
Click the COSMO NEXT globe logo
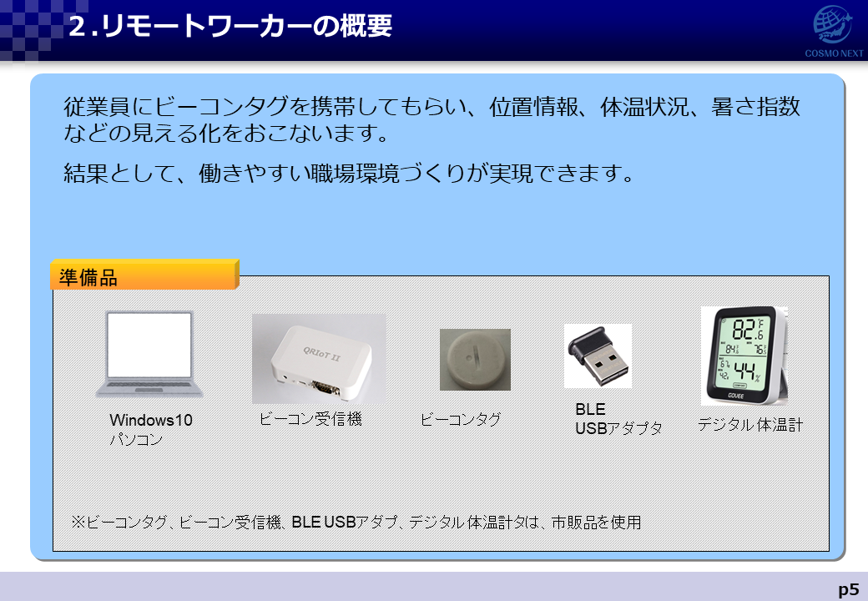point(833,24)
